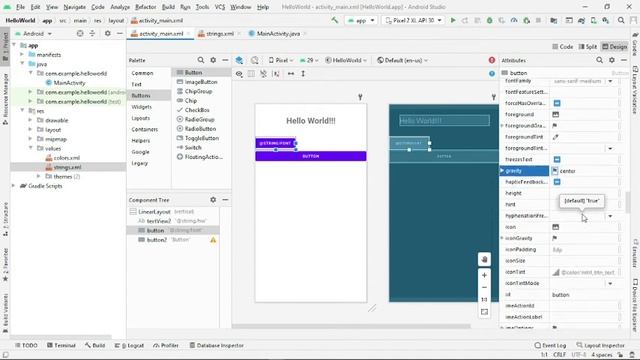This screenshot has height=360, width=640.
Task: Click the foregroundGravity flag icon
Action: pos(555,126)
